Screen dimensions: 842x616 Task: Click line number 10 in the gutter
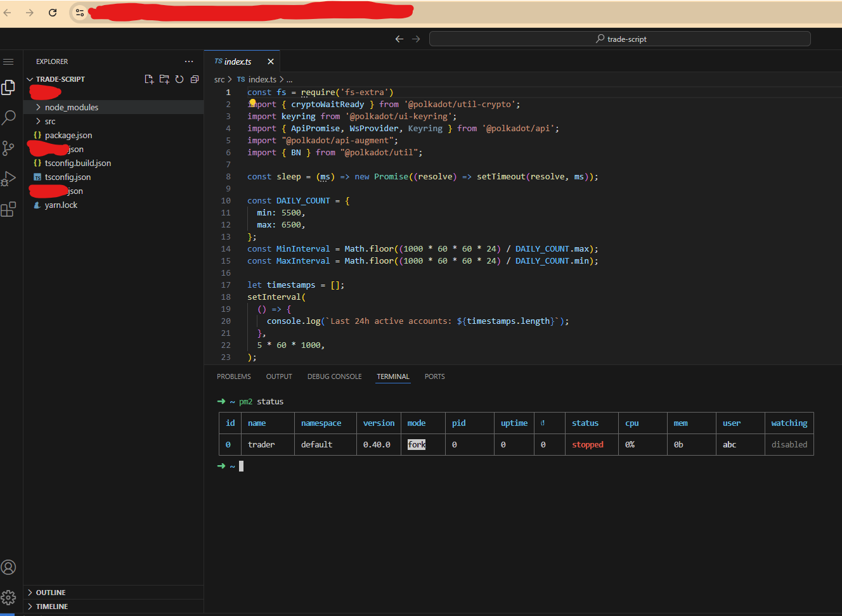(x=226, y=200)
